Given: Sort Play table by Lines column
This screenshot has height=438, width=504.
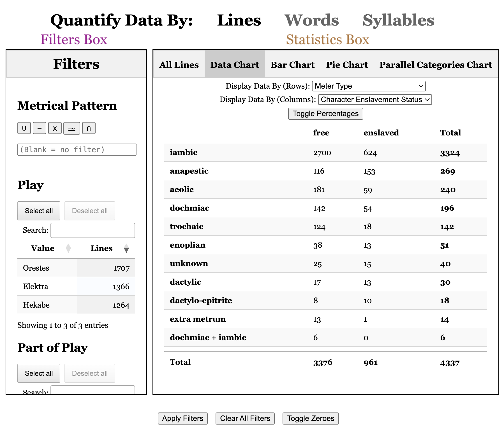Looking at the screenshot, I should click(101, 248).
